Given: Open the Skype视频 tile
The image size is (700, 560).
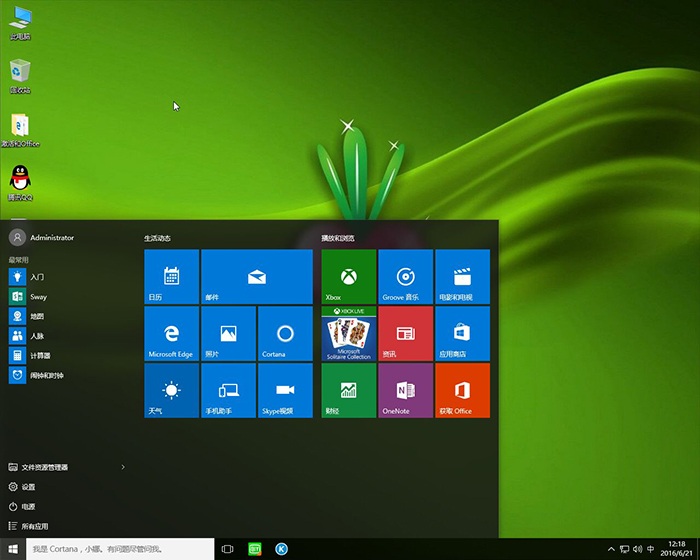Looking at the screenshot, I should click(285, 390).
